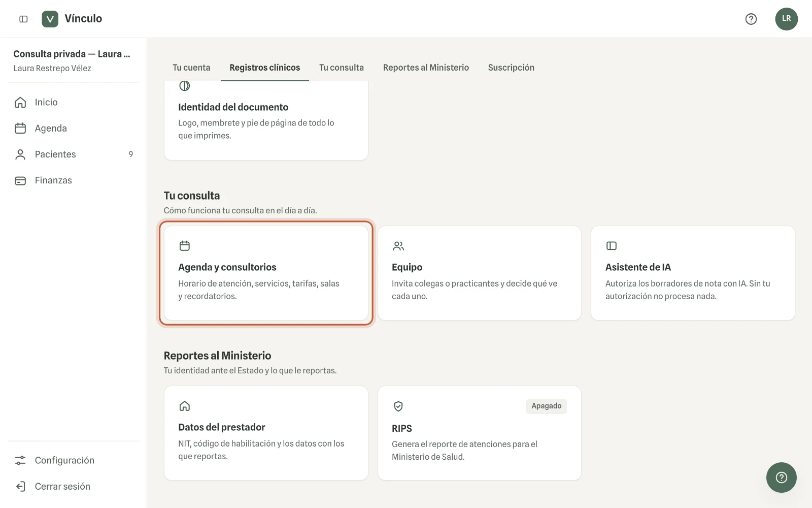Click the green Vínculo logo icon

tap(50, 19)
